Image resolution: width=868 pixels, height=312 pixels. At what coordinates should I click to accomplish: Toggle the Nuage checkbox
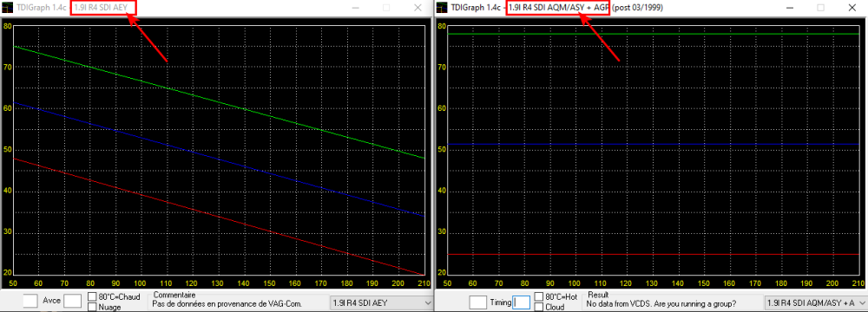pos(93,307)
